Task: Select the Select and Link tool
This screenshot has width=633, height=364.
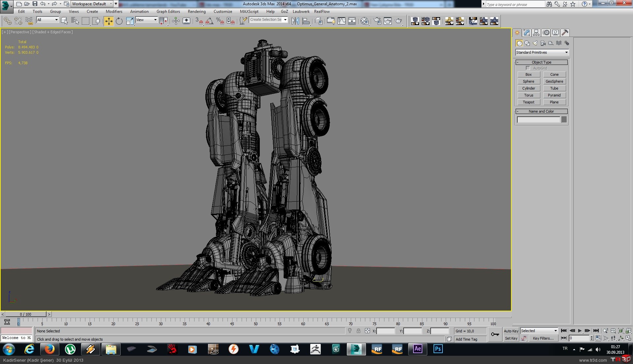Action: [7, 21]
